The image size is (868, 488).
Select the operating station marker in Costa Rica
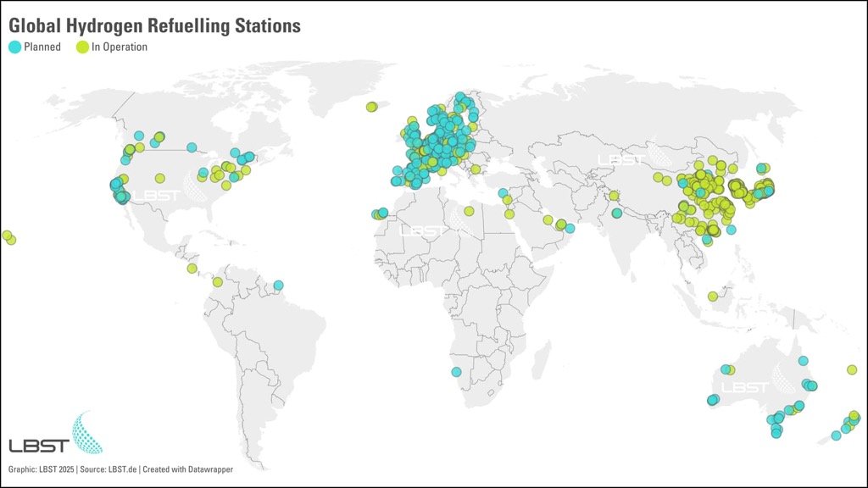(x=192, y=269)
